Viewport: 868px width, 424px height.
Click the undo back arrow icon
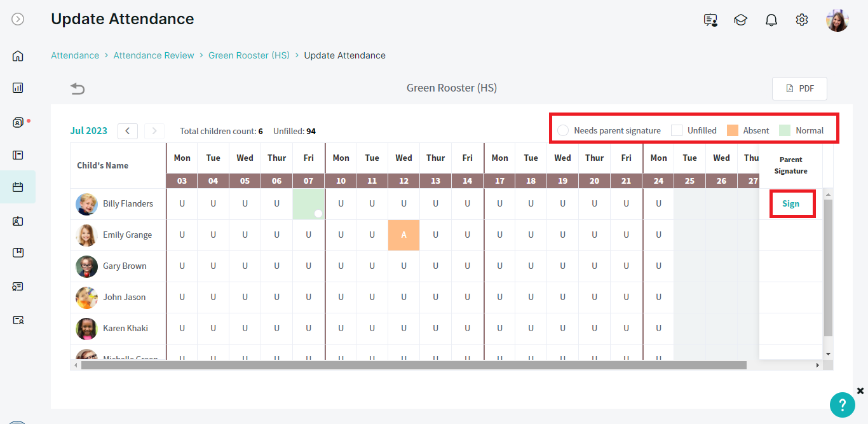click(78, 88)
